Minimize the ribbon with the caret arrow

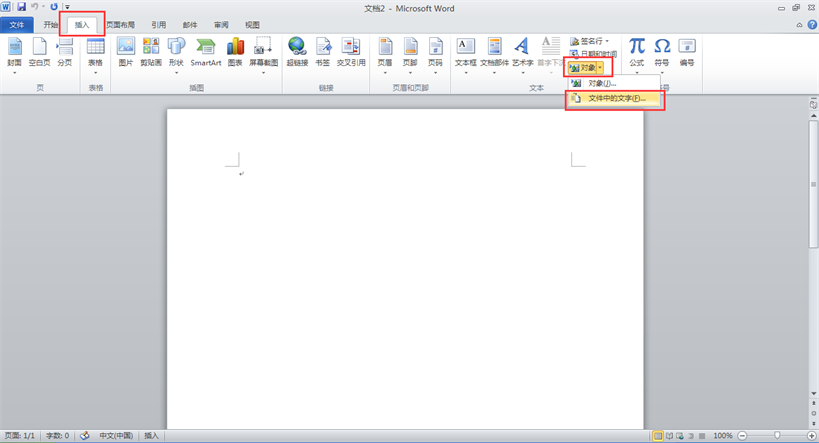(798, 24)
